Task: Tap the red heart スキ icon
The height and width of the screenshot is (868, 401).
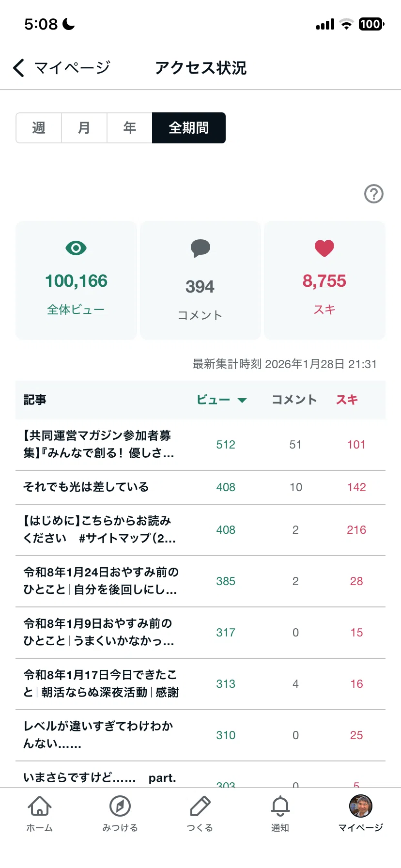Action: pos(324,248)
